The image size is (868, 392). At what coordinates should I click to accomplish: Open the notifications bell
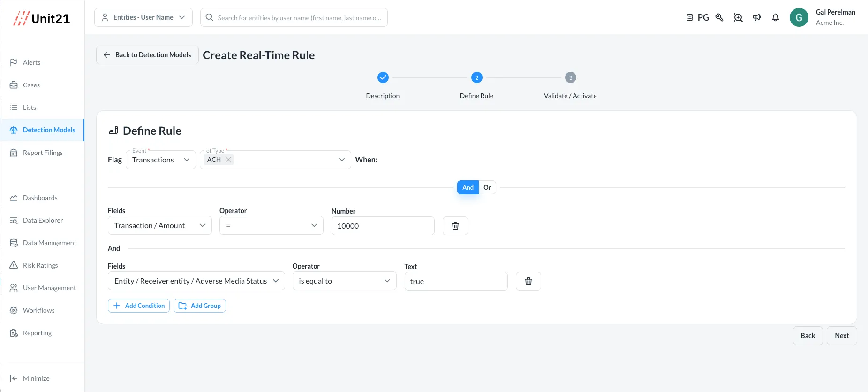pyautogui.click(x=776, y=17)
